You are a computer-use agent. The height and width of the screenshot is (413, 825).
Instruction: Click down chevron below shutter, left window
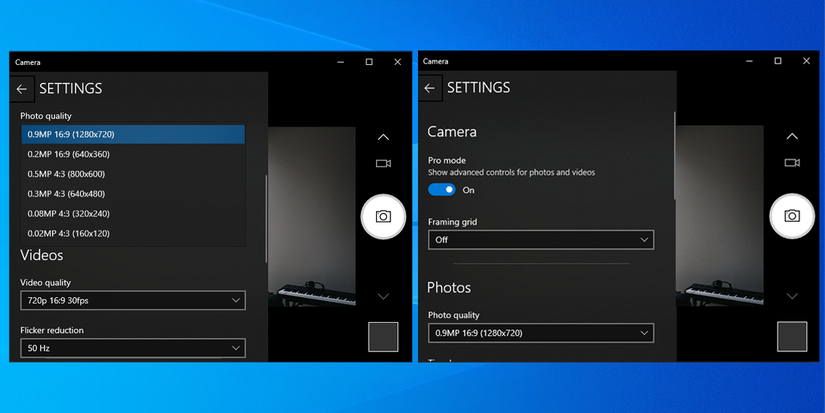383,297
